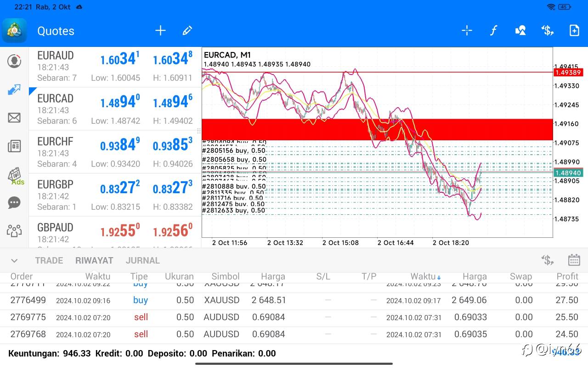Edit the quotes list with pencil icon

click(187, 31)
